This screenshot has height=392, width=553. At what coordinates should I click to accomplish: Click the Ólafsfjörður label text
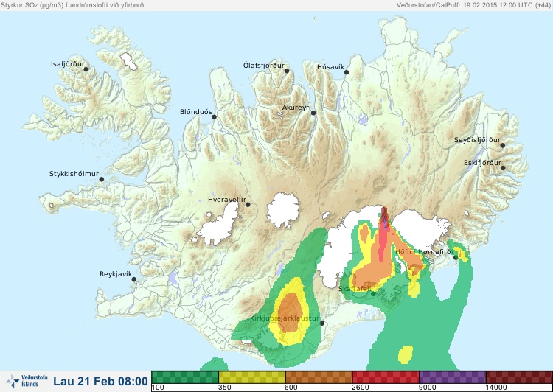tap(264, 66)
